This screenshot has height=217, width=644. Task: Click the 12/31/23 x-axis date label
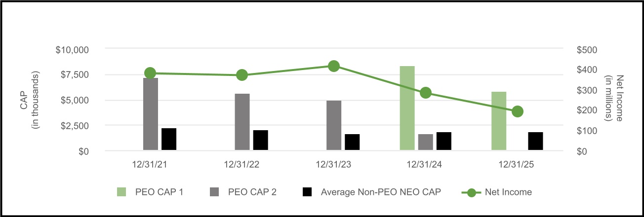click(x=334, y=163)
